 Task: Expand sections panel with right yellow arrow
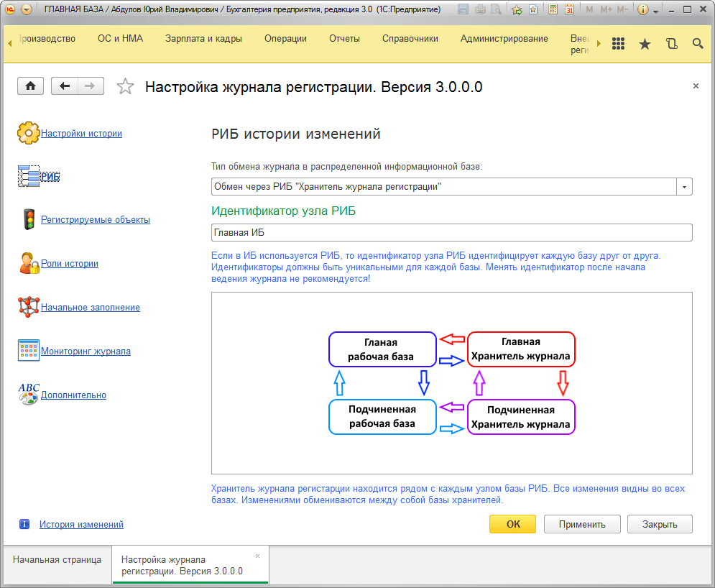tap(599, 44)
